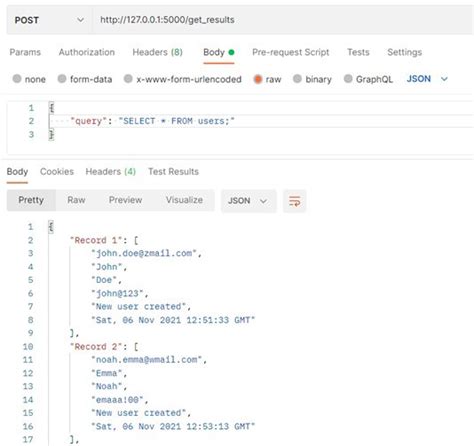This screenshot has width=474, height=446.
Task: Click "New user created" on response line 15
Action: pos(139,413)
